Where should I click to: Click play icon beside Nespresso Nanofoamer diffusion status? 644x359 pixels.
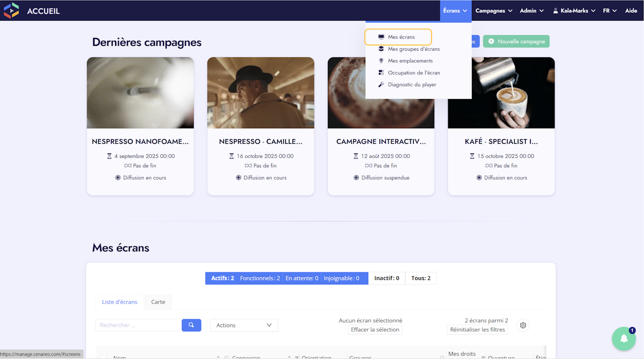point(118,177)
